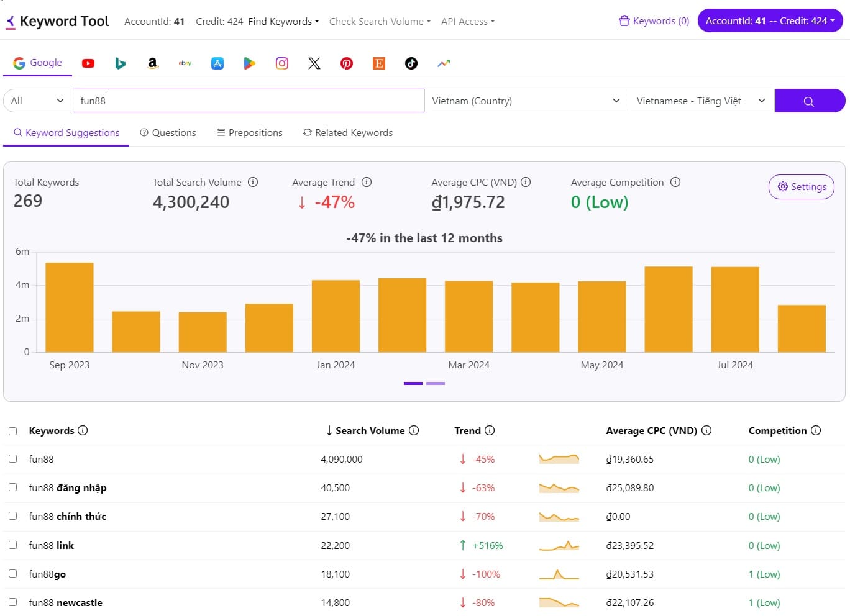Tick the fun88 link keyword checkbox

point(12,545)
